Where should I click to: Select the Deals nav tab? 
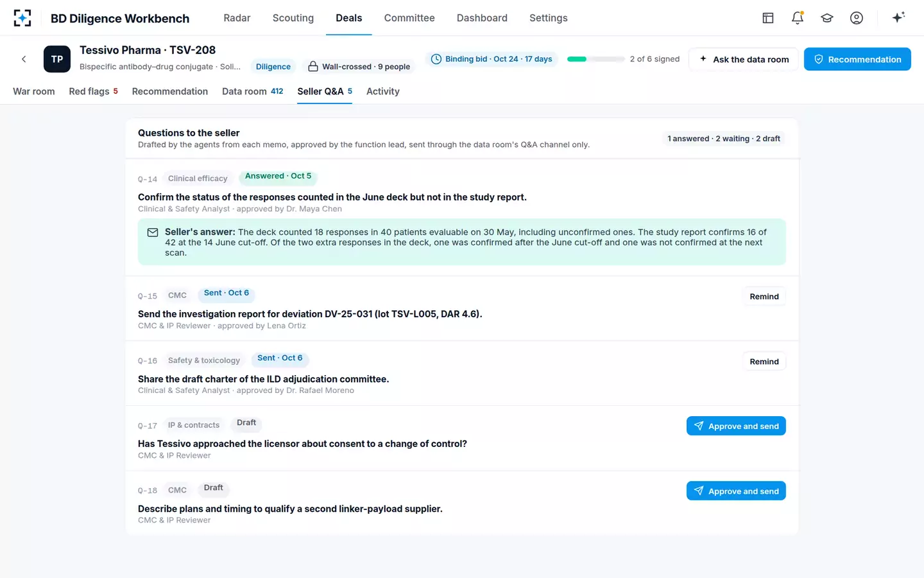coord(349,18)
